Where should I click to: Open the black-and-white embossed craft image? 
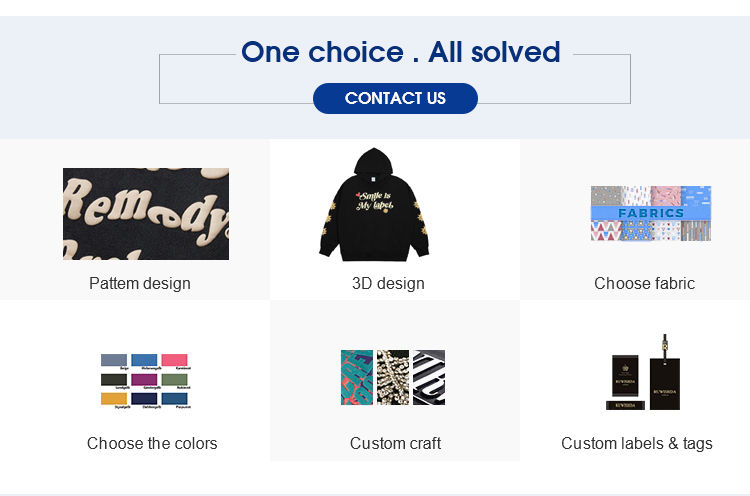click(x=429, y=377)
